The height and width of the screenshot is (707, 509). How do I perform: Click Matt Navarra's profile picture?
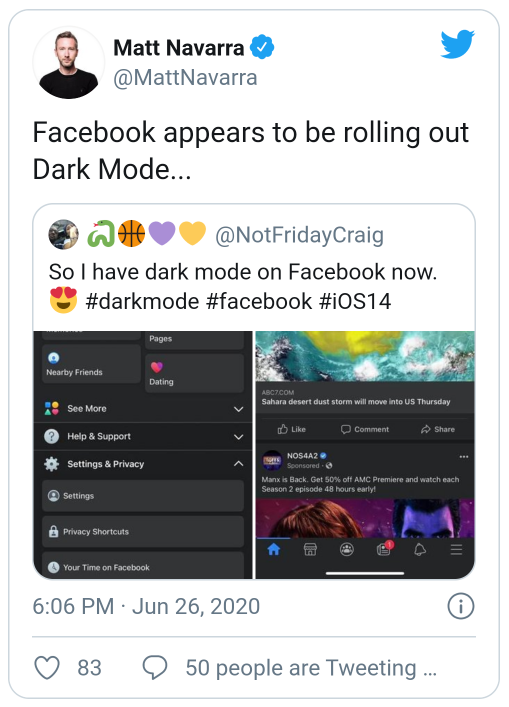[x=69, y=63]
